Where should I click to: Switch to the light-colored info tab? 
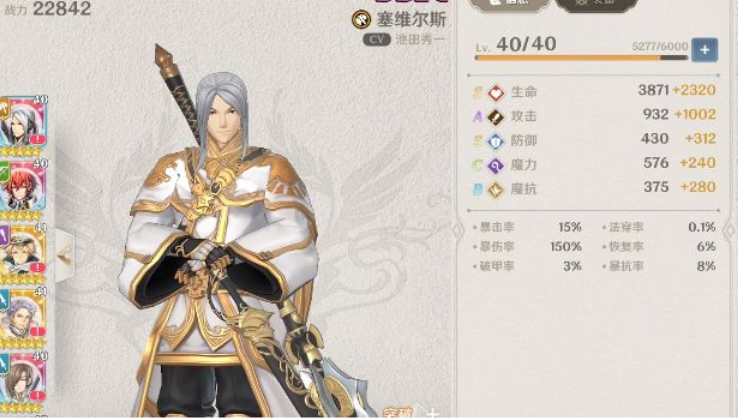pos(510,4)
